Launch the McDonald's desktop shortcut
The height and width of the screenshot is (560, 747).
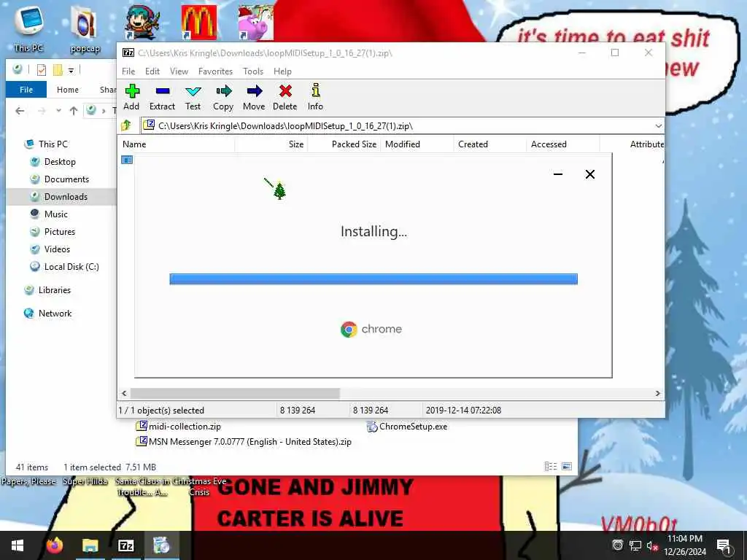(x=199, y=23)
